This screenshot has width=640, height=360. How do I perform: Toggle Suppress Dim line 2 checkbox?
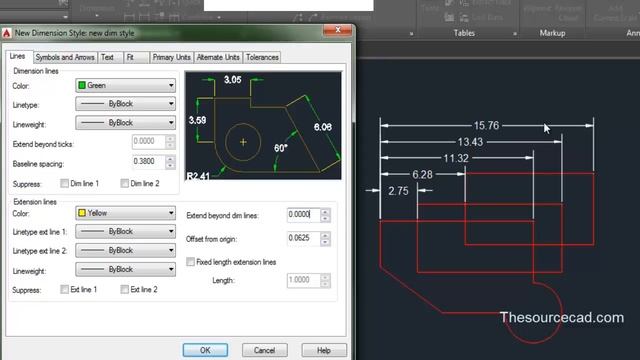pos(124,183)
